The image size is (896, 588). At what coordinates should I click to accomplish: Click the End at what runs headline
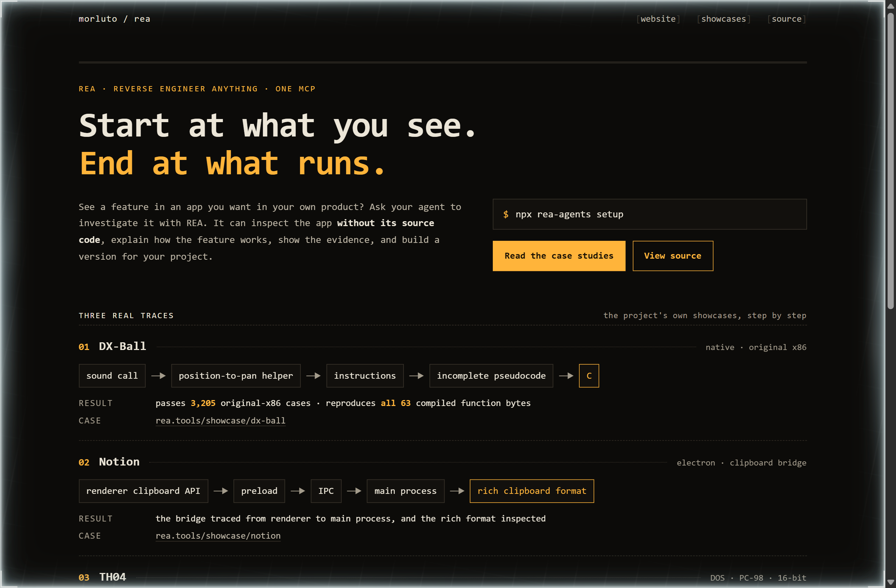(x=232, y=163)
